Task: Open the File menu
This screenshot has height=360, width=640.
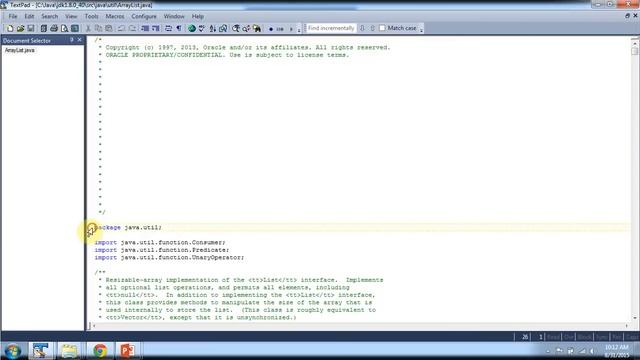Action: tap(13, 16)
